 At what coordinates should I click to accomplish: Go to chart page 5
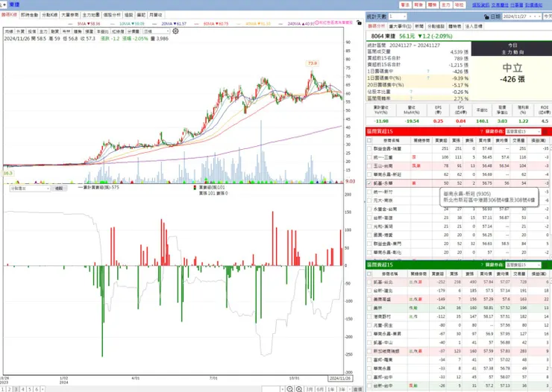(30, 389)
